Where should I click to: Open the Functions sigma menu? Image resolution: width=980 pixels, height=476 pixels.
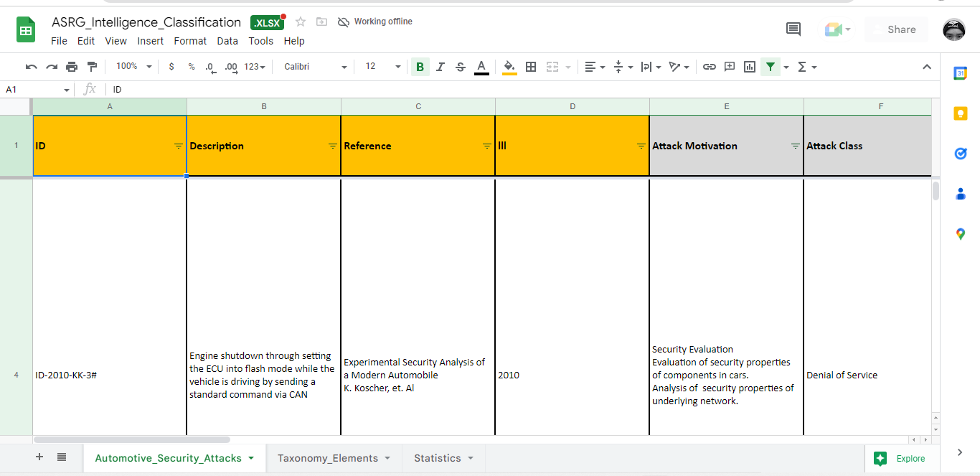tap(807, 67)
